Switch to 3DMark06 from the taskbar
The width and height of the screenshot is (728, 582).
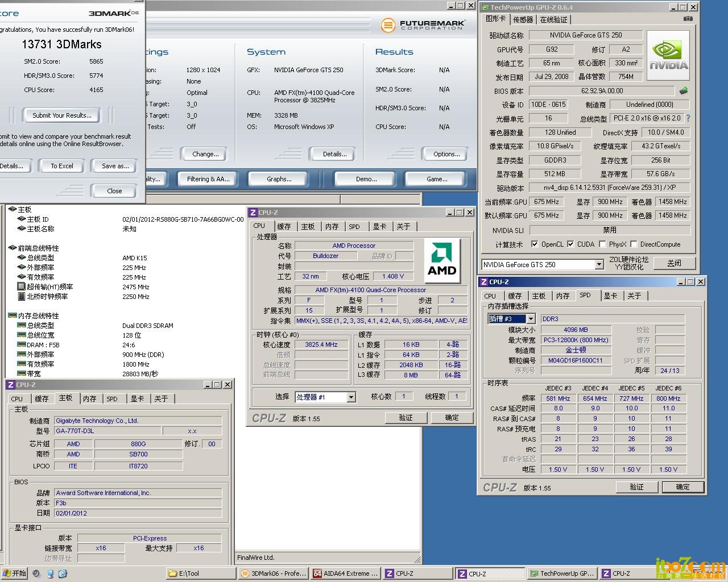[x=274, y=573]
